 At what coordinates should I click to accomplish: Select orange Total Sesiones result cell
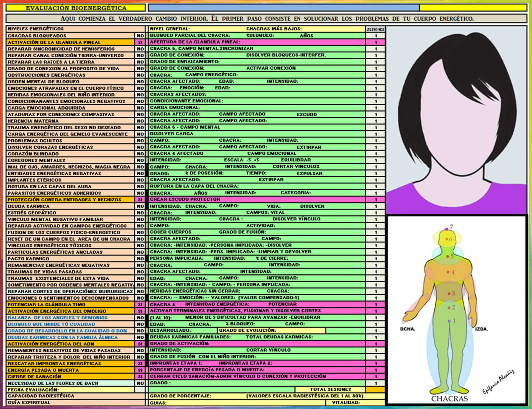[375, 390]
